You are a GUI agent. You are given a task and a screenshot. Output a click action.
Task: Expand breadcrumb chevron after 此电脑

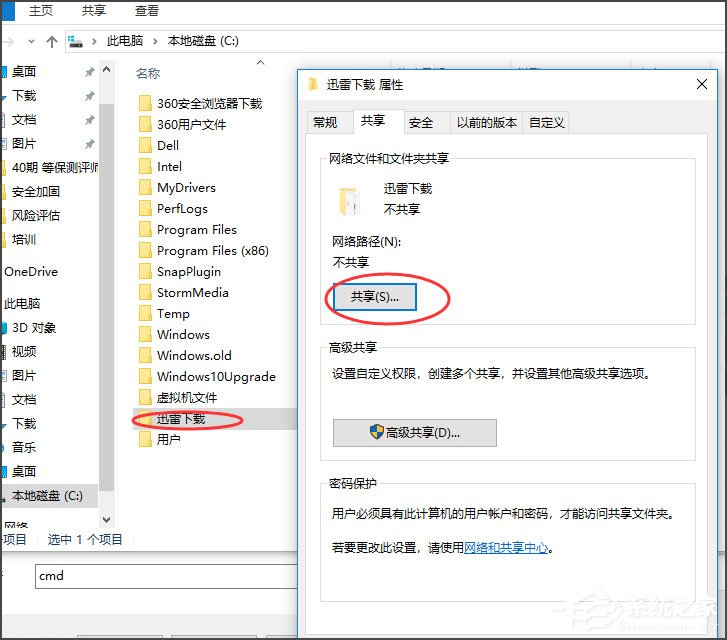pos(155,42)
